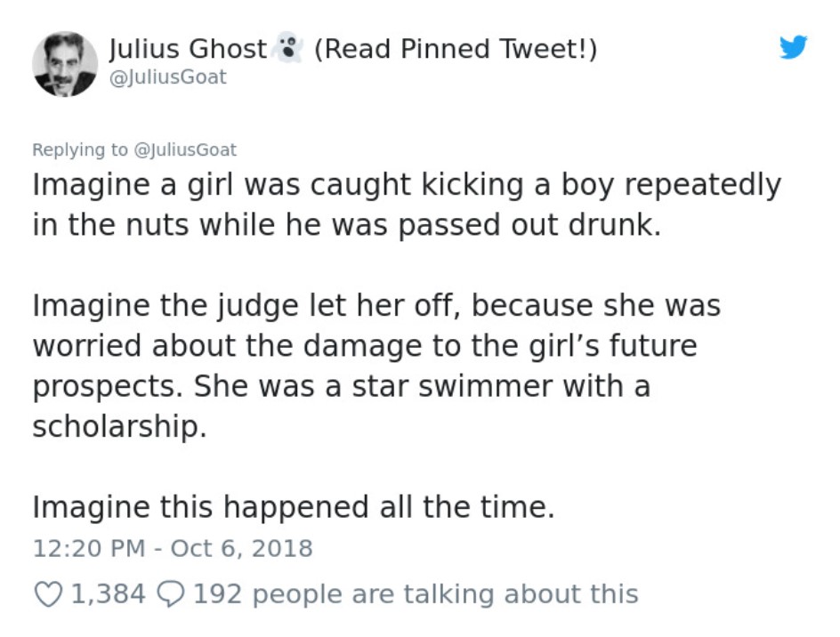Viewport: 840px width, 637px height.
Task: Click the ghost emoji beside Julius Ghost
Action: pos(288,47)
